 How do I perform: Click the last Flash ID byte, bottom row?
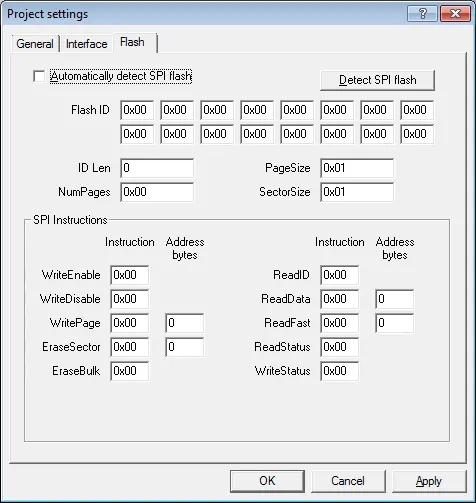tap(417, 134)
